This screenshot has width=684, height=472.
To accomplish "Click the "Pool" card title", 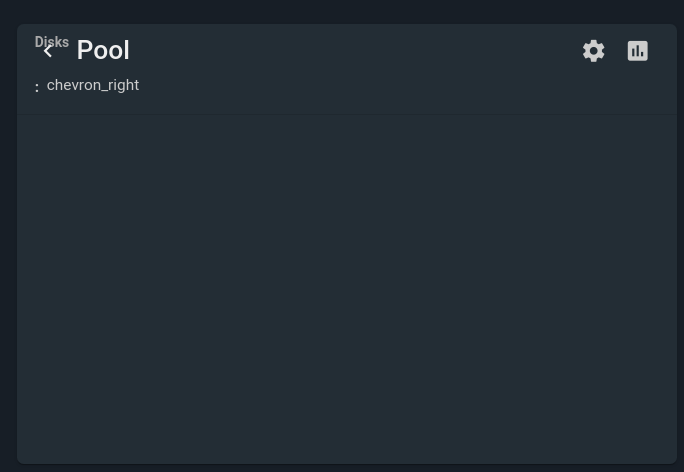I will [x=103, y=50].
